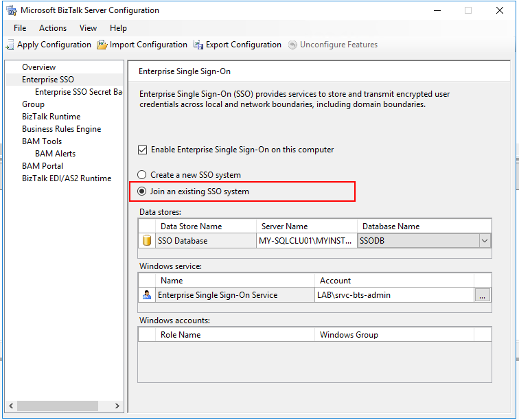This screenshot has height=420, width=519.
Task: Select BAM Portal in navigation tree
Action: pos(43,166)
